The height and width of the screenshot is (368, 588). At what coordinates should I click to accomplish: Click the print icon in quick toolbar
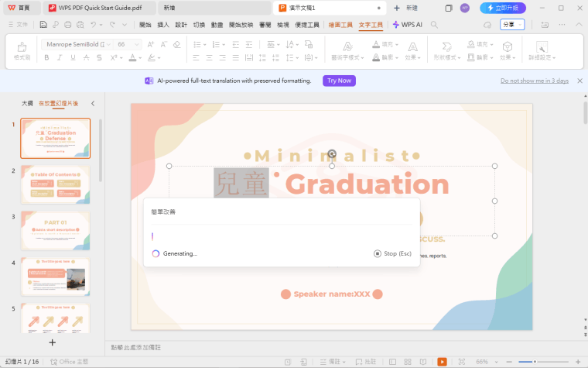pyautogui.click(x=68, y=25)
